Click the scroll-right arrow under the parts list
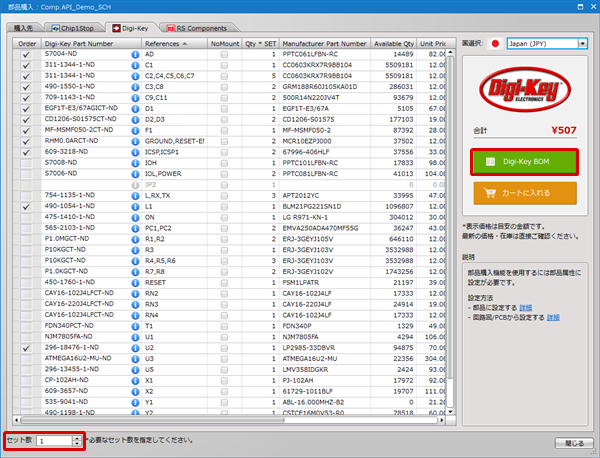Screen dimensions: 600x458 click(442, 420)
